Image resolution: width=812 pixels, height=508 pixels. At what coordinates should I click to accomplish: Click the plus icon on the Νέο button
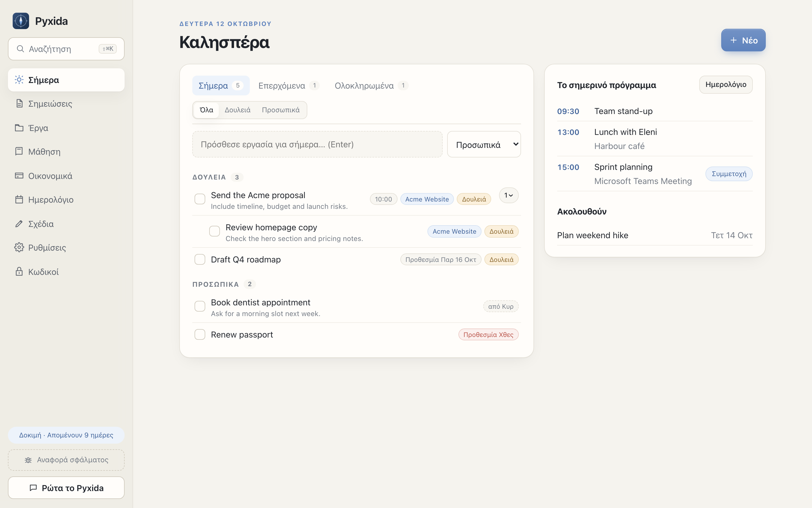(x=734, y=40)
